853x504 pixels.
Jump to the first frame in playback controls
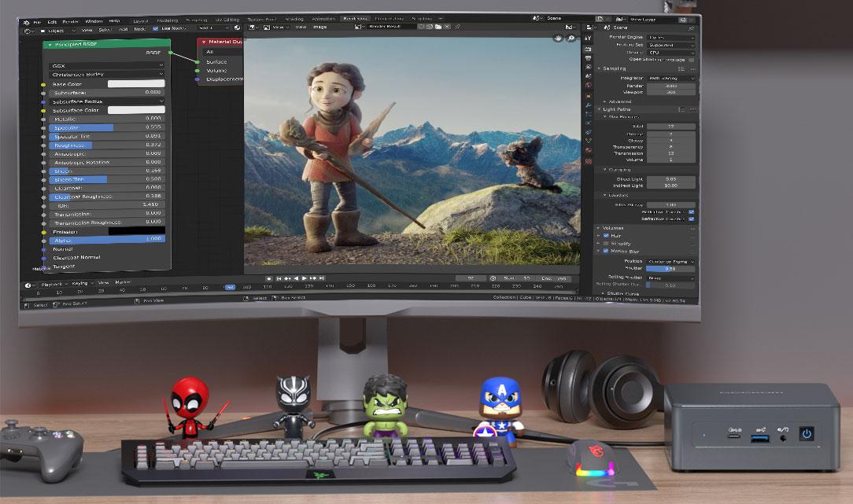click(x=279, y=278)
